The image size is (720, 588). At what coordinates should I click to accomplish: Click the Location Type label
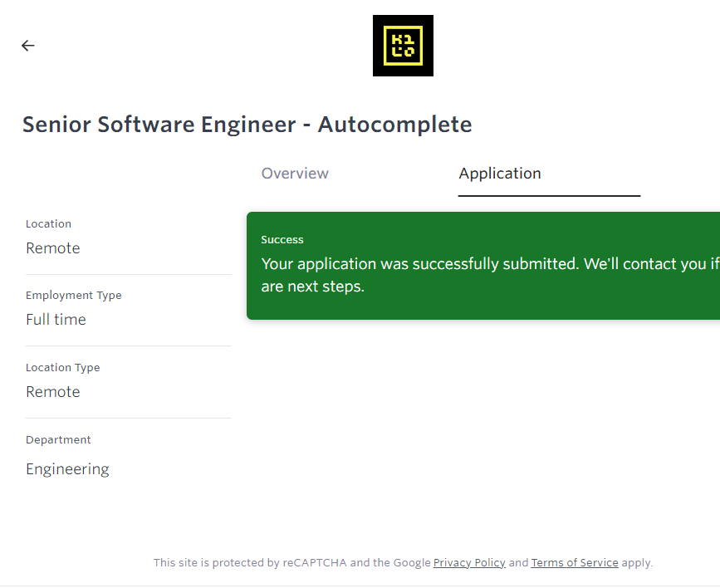62,368
